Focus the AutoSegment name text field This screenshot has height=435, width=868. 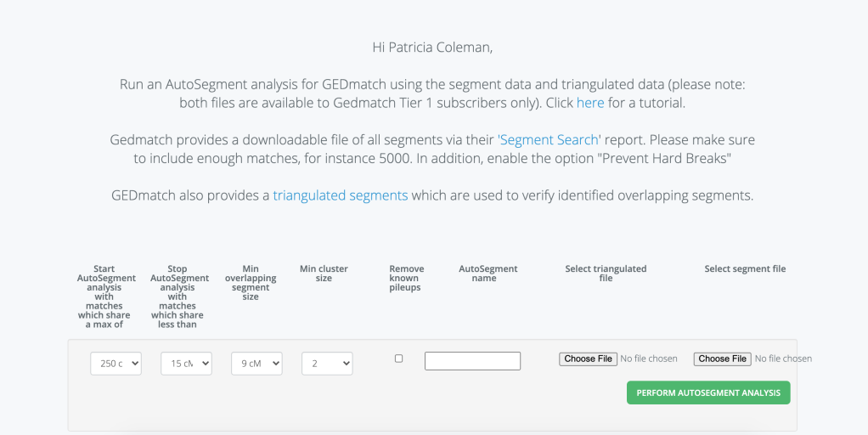472,361
